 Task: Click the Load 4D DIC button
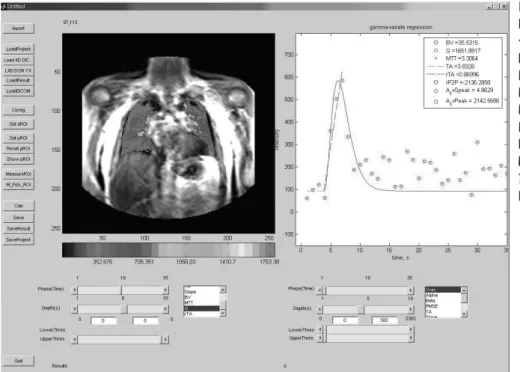click(18, 60)
